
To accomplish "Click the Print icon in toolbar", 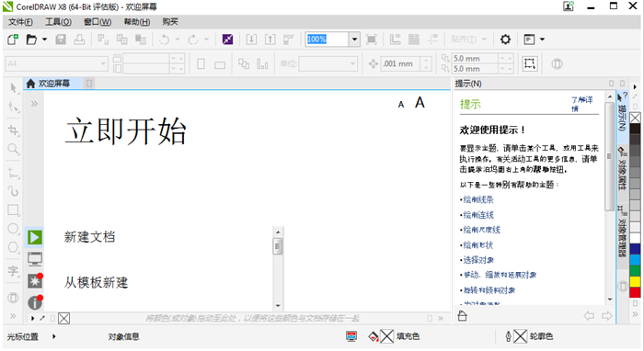I will point(79,40).
